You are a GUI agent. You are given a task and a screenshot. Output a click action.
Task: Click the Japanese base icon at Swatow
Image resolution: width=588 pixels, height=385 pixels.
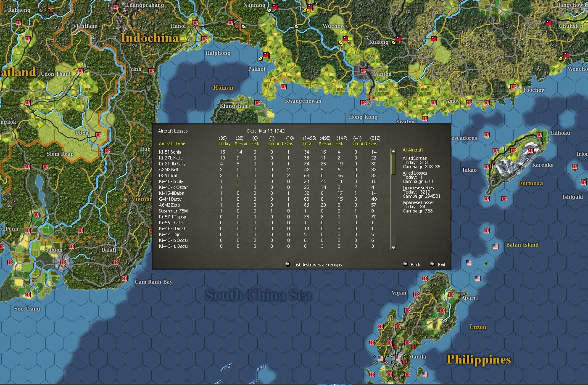click(x=425, y=119)
